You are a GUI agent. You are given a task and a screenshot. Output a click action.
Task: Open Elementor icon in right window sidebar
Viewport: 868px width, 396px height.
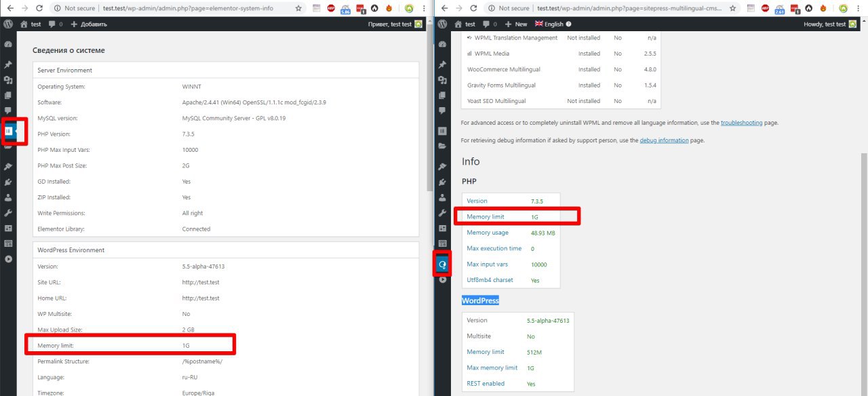(443, 131)
